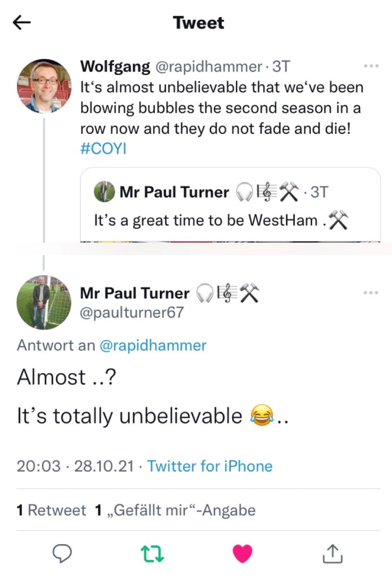
Task: Tap the back arrow icon
Action: tap(22, 23)
